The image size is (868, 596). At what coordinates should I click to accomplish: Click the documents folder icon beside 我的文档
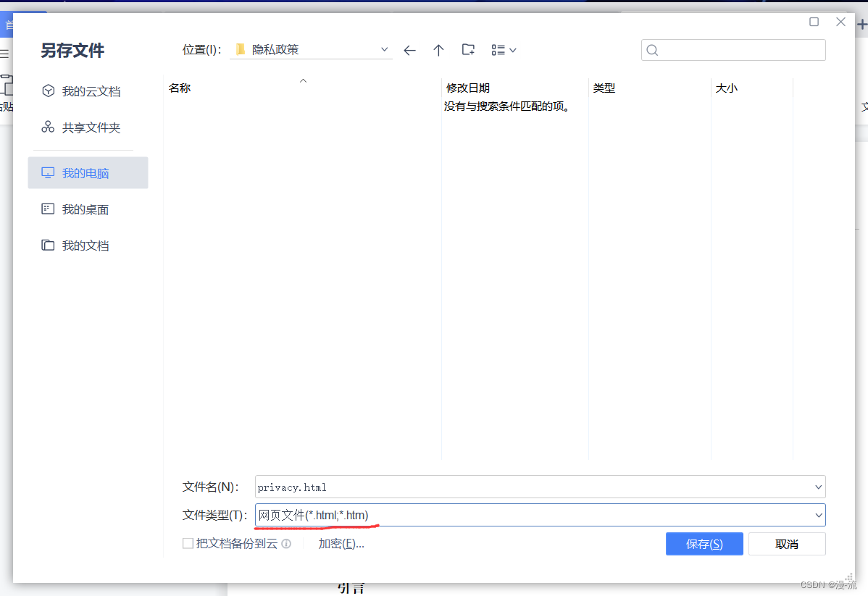coord(48,245)
